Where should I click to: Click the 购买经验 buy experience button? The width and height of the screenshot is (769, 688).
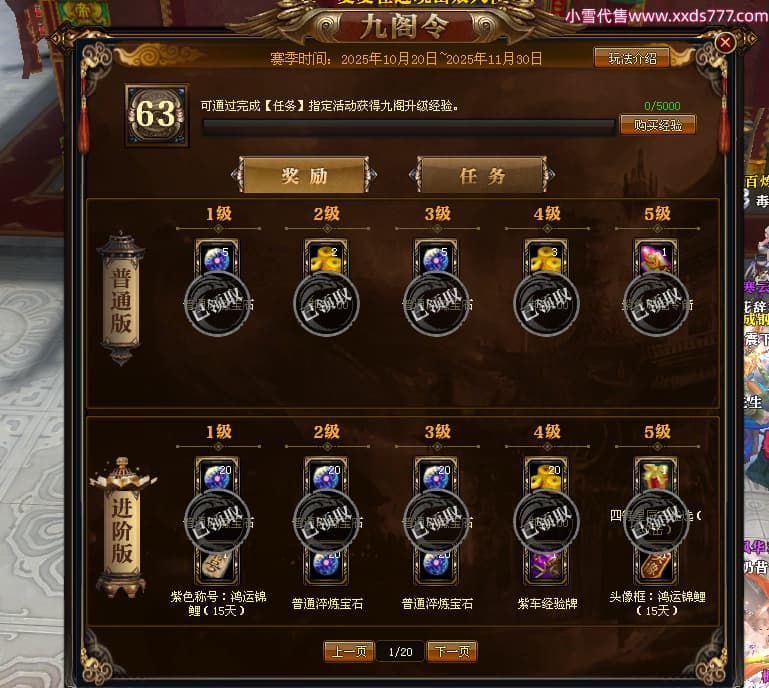click(658, 125)
